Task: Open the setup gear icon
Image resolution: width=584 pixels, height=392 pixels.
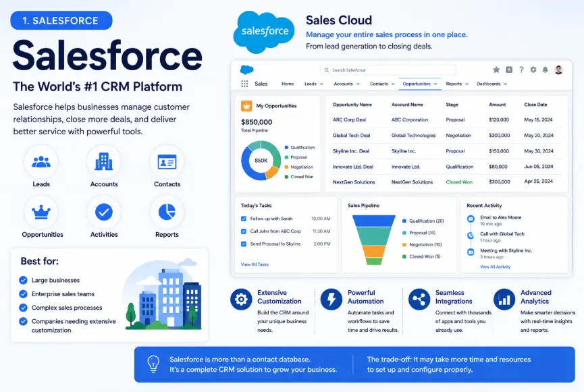Action: (533, 69)
